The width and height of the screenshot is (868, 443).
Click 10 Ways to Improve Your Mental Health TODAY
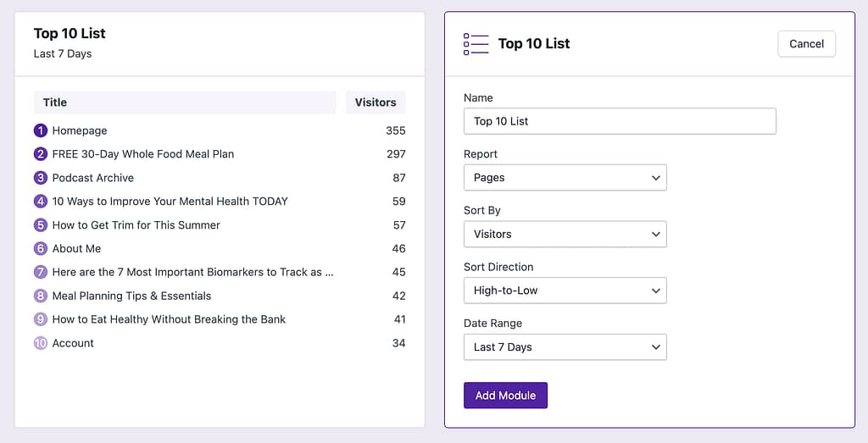[x=170, y=202]
